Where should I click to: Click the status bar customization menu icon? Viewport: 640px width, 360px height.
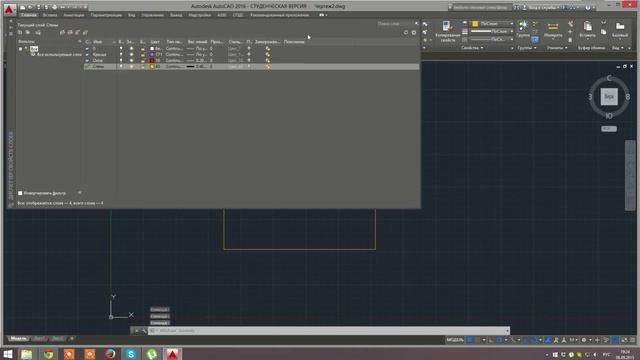click(x=633, y=340)
